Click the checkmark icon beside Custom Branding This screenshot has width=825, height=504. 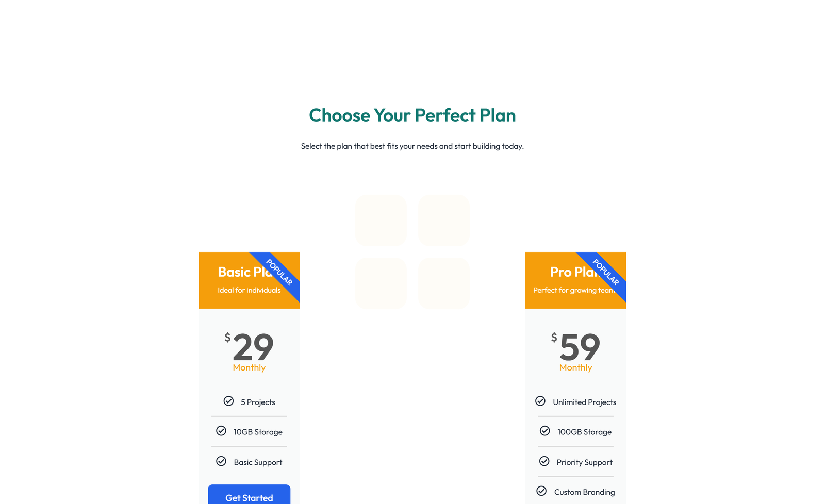[541, 491]
